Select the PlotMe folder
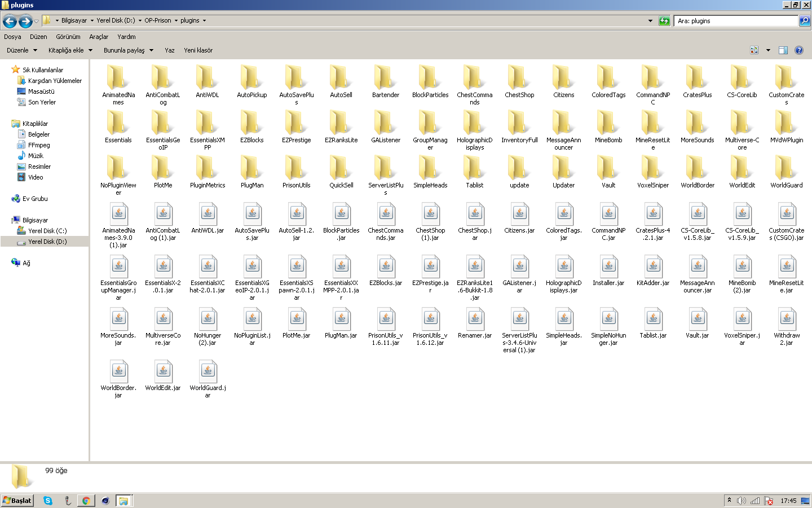Viewport: 812px width, 508px height. pos(163,172)
